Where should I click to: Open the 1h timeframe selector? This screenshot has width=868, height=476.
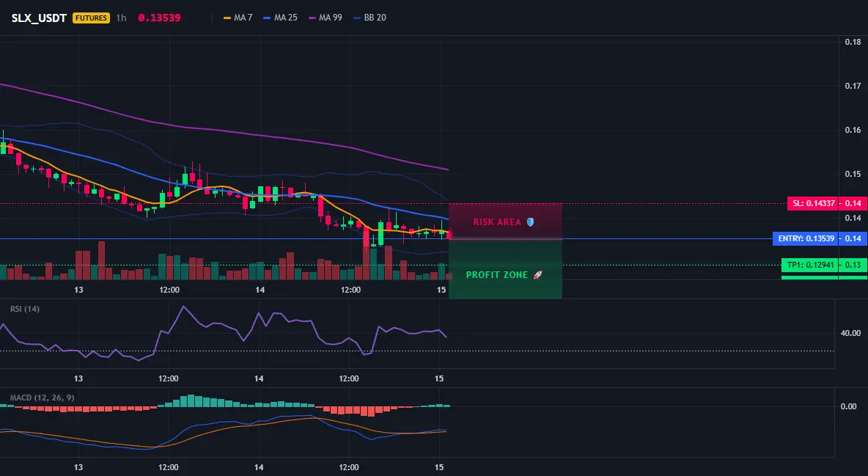click(121, 18)
